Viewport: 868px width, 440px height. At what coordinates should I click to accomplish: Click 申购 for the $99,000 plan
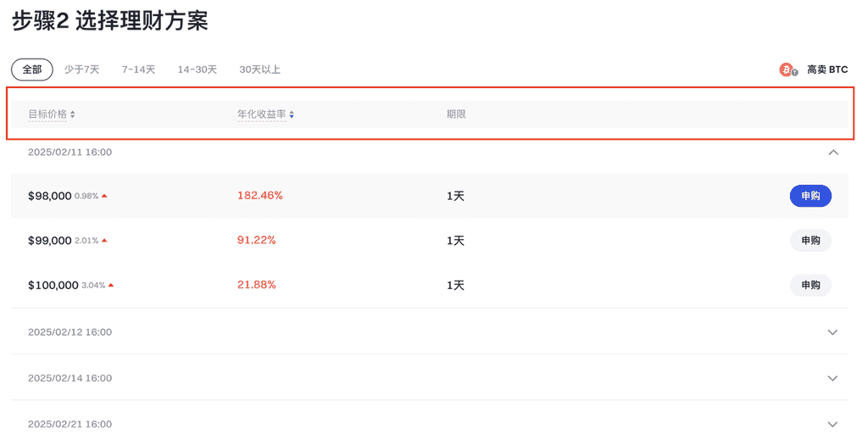click(x=810, y=241)
